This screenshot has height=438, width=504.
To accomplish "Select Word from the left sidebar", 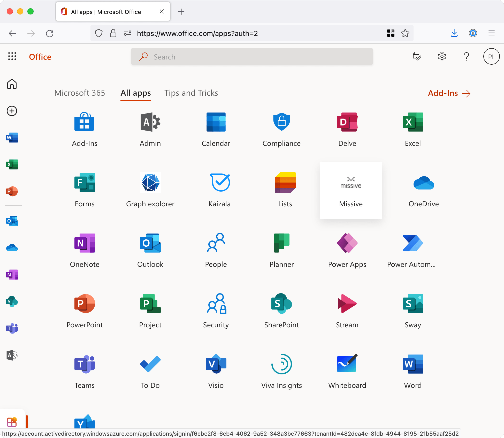I will [12, 138].
